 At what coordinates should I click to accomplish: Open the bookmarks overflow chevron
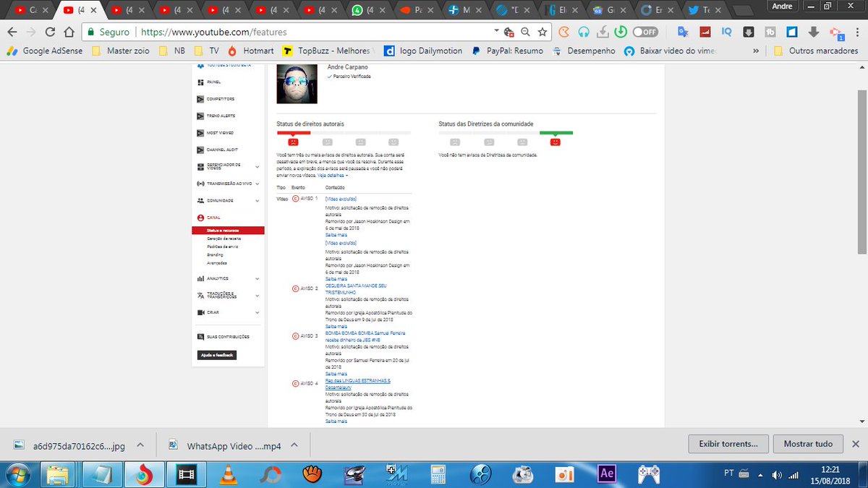point(756,51)
